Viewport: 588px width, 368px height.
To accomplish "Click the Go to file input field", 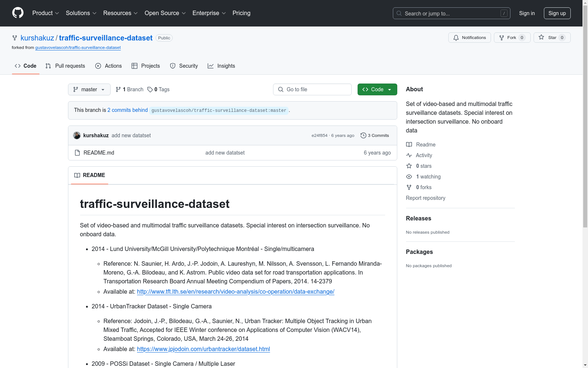I will 312,89.
